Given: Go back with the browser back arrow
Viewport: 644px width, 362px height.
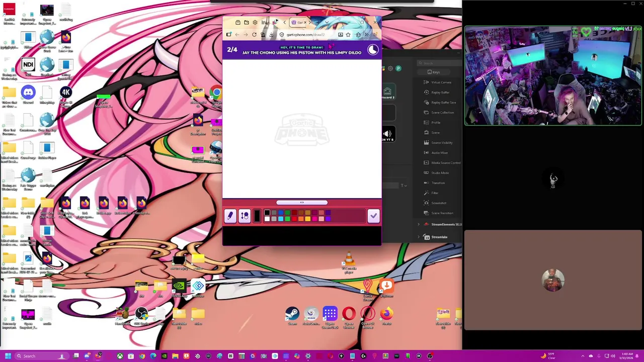Looking at the screenshot, I should coord(237,35).
